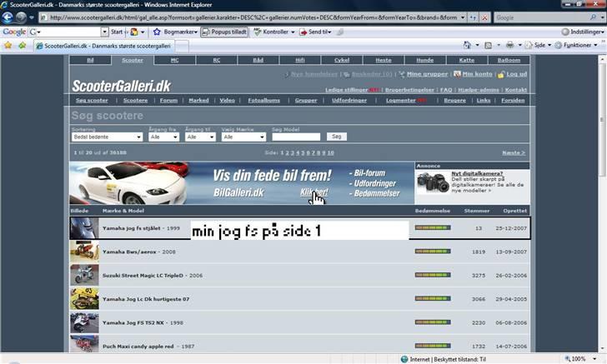Click Yamaha Jog Lc Dk hurtigeste 07
Image resolution: width=607 pixels, height=364 pixels.
146,299
